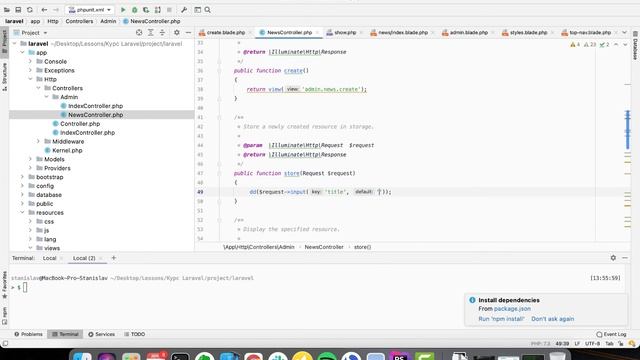Hide the terminal panel with minus icon

[625, 258]
